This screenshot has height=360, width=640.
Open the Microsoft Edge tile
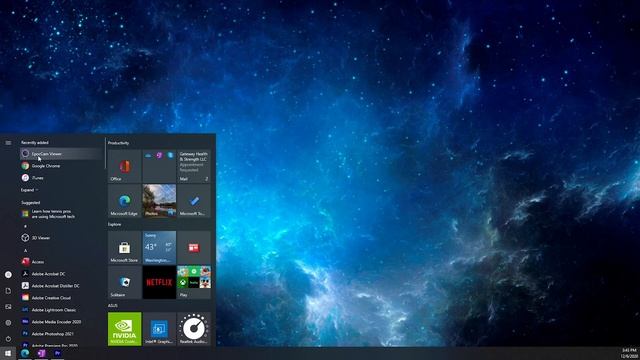pos(124,200)
